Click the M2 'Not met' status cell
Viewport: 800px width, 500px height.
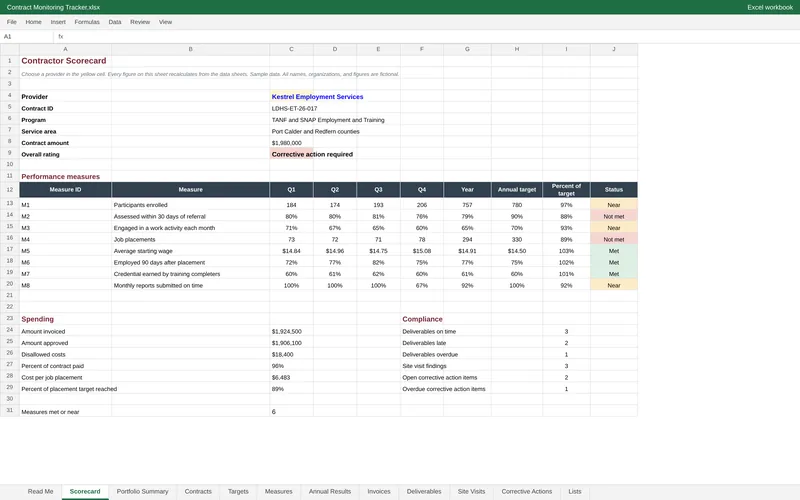[x=614, y=216]
